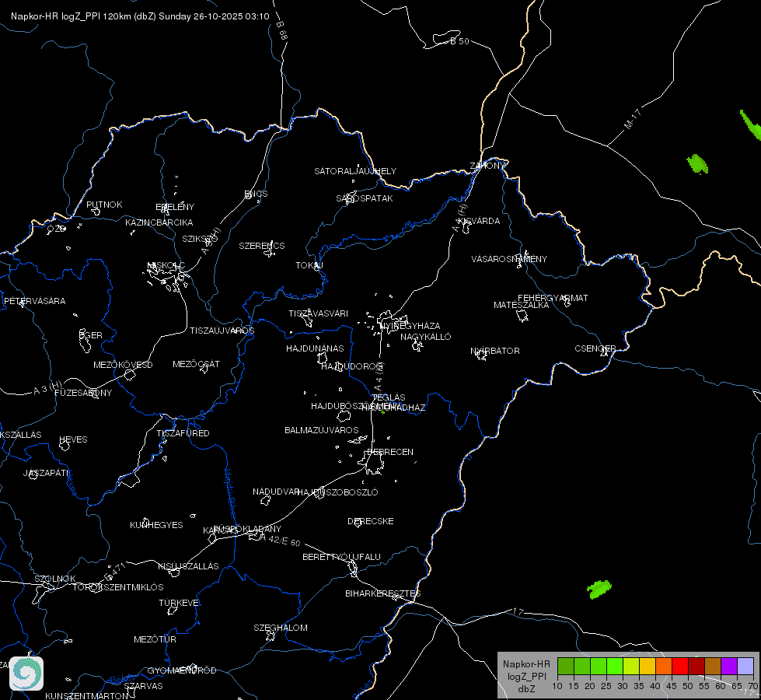
Task: Click the green radar echo east of Biharkeresztes
Action: pos(599,590)
